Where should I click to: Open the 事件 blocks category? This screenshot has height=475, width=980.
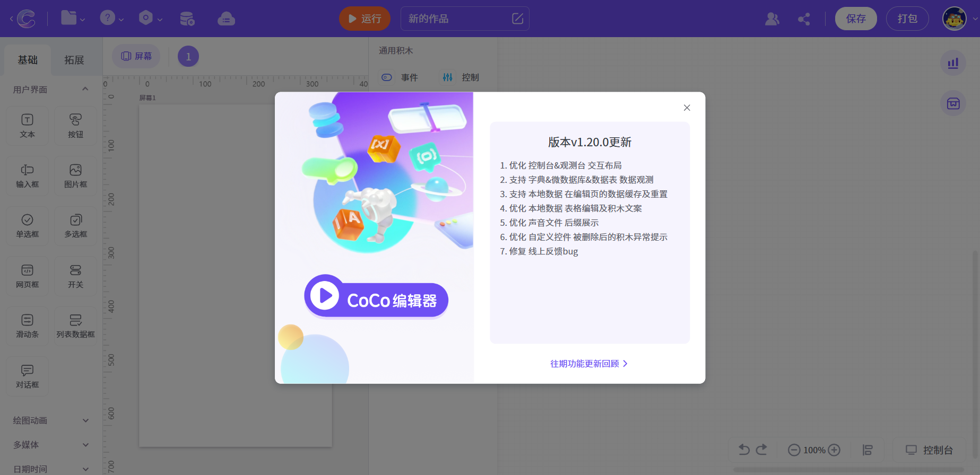(400, 77)
